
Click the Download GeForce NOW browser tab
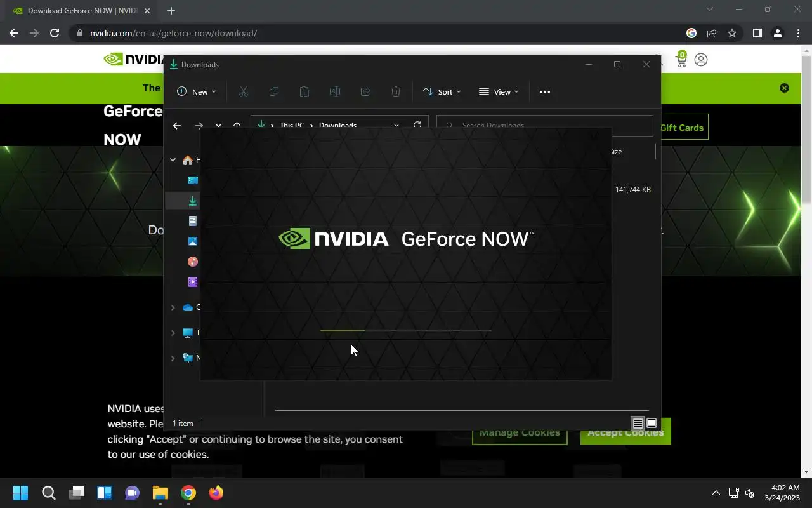(81, 11)
